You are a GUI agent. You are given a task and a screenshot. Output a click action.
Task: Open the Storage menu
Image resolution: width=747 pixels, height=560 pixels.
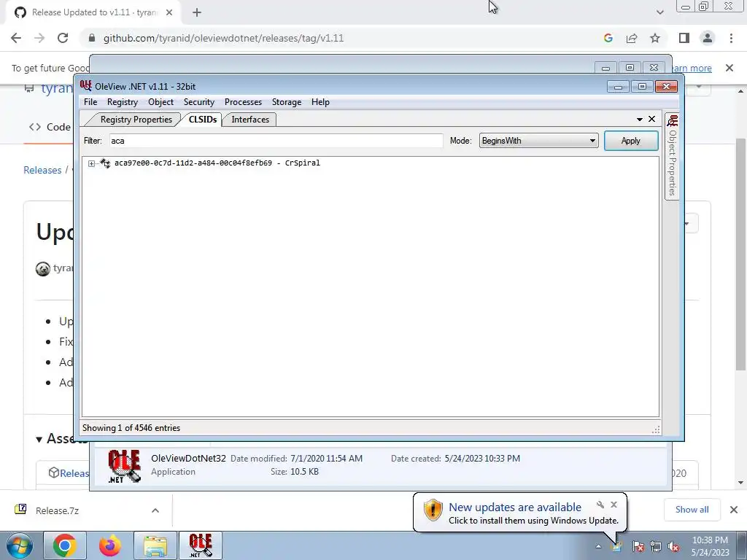[286, 102]
